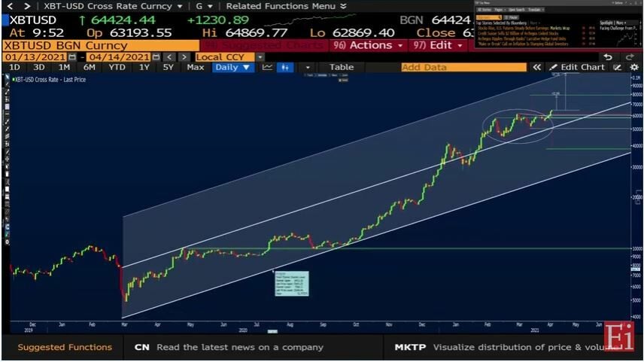
Task: Select the Max range tab
Action: point(195,68)
